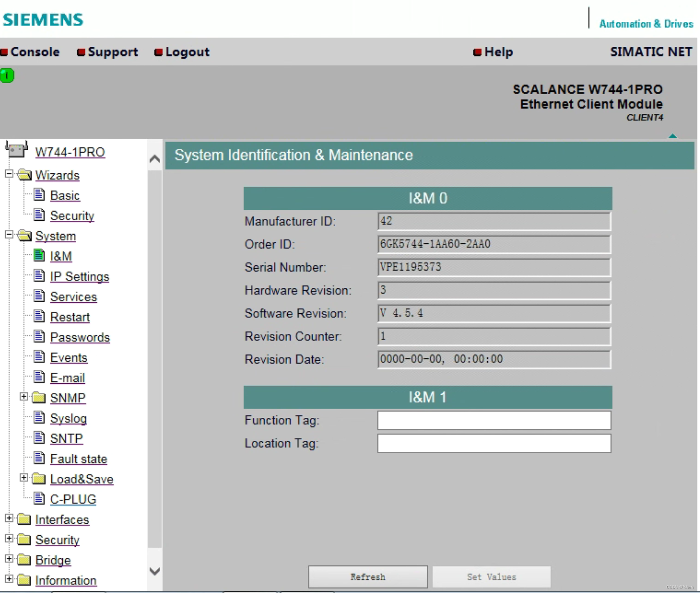Open the Events link
The image size is (700, 593).
(x=68, y=358)
